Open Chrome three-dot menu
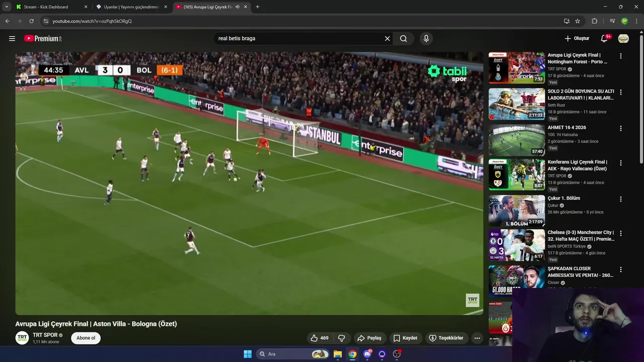Viewport: 644px width, 362px height. (637, 21)
